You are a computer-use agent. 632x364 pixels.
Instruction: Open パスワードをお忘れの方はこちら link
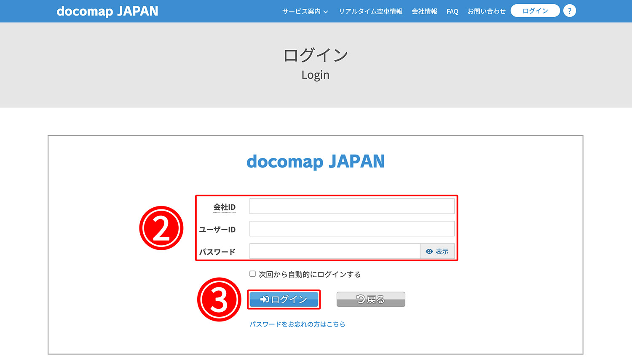click(x=297, y=324)
